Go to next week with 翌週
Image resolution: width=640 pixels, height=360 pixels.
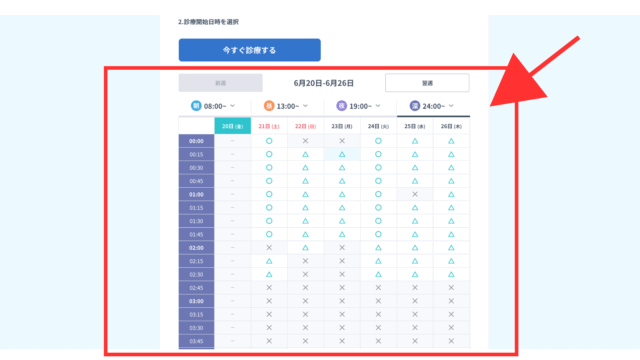tap(427, 83)
